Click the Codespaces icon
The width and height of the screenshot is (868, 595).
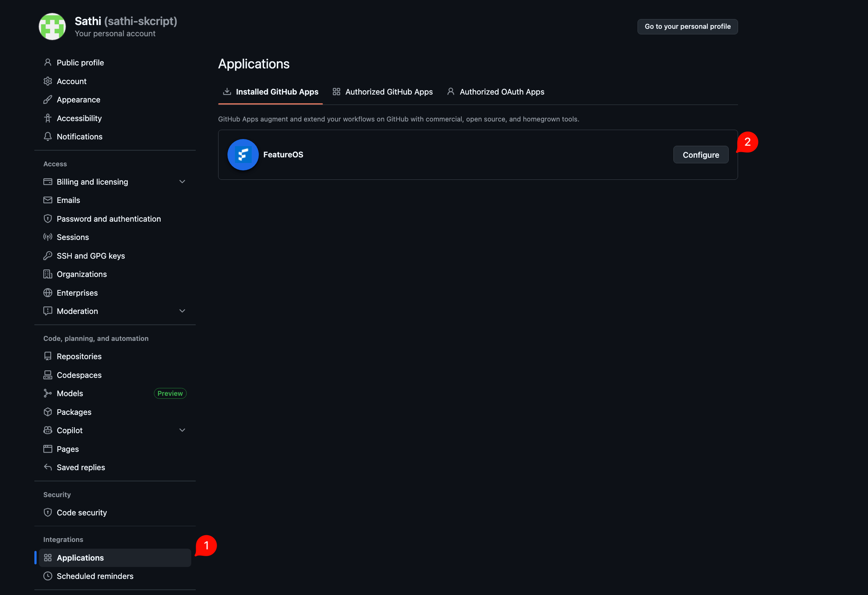pos(48,375)
